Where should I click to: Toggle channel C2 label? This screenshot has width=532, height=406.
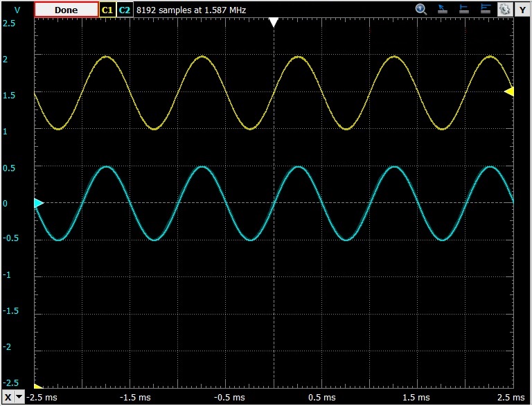(x=125, y=10)
